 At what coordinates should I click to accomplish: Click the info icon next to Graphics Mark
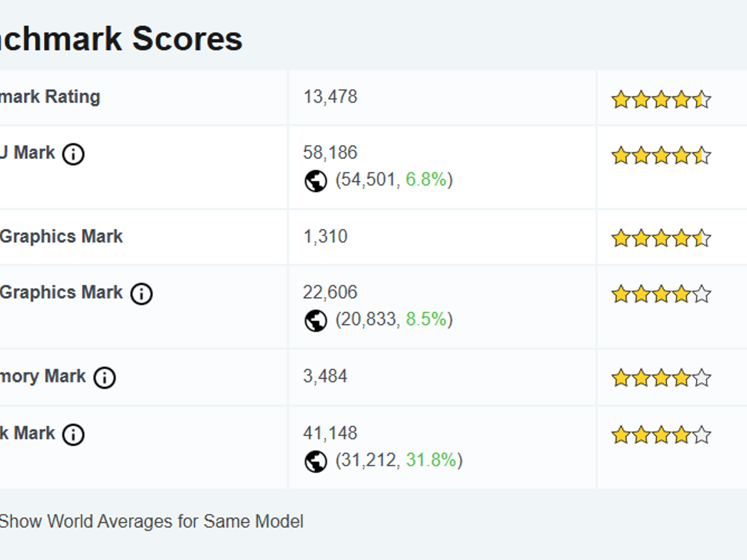click(x=142, y=293)
